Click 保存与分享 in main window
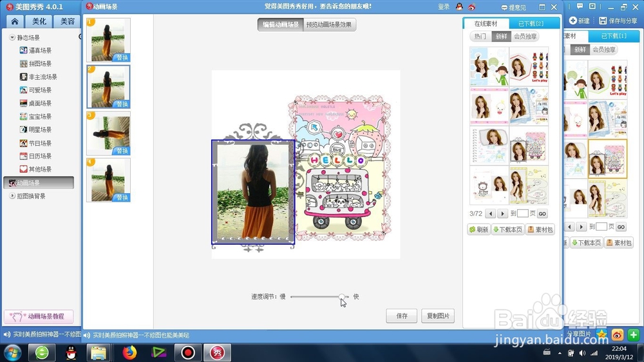Viewport: 644px width, 362px height. pos(618,21)
